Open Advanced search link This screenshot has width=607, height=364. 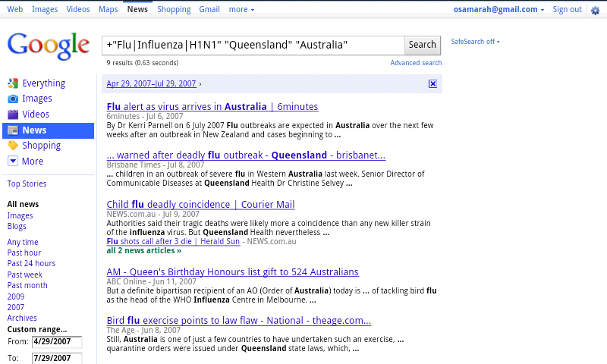tap(416, 63)
